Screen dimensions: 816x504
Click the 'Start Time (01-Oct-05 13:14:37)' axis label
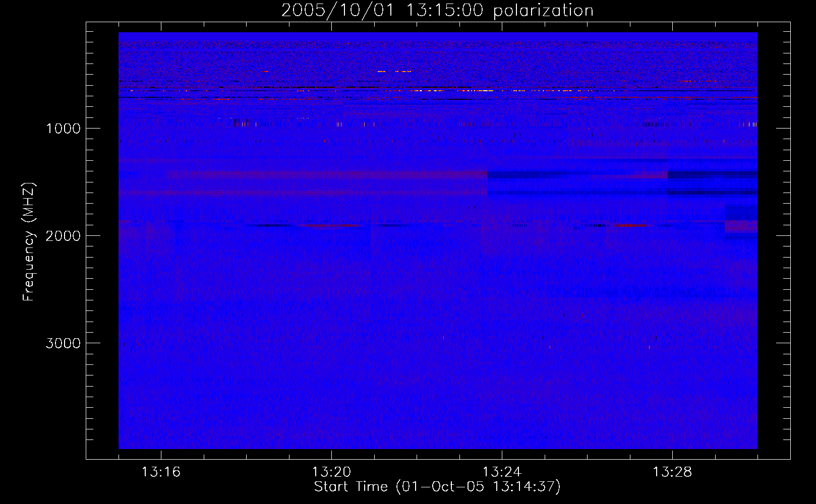437,487
